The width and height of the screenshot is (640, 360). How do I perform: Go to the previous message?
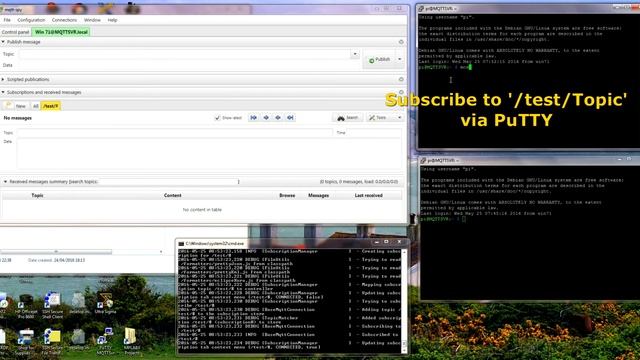266,118
